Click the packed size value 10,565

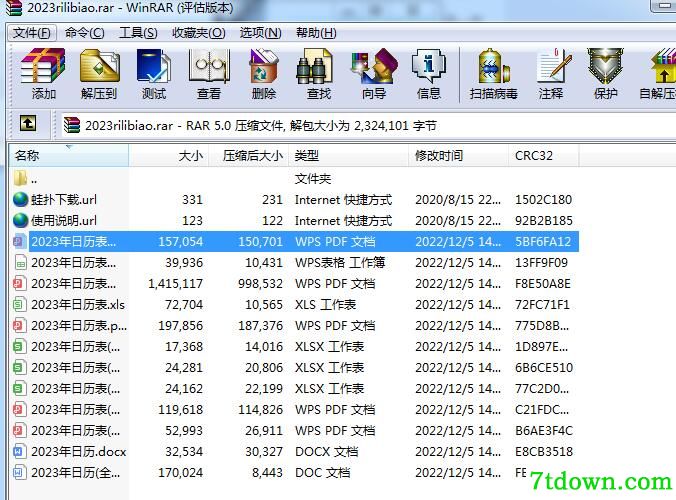[264, 304]
